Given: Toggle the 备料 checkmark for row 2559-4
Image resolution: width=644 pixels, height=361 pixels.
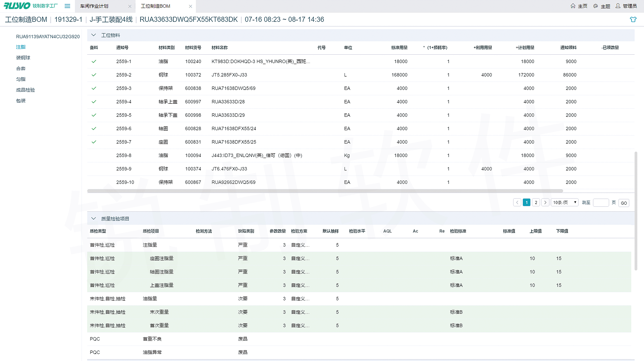Looking at the screenshot, I should point(94,102).
